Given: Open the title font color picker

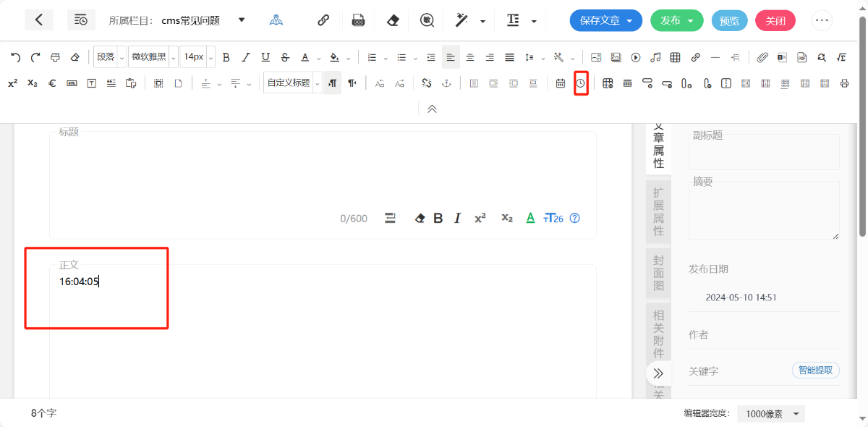Looking at the screenshot, I should coord(530,218).
